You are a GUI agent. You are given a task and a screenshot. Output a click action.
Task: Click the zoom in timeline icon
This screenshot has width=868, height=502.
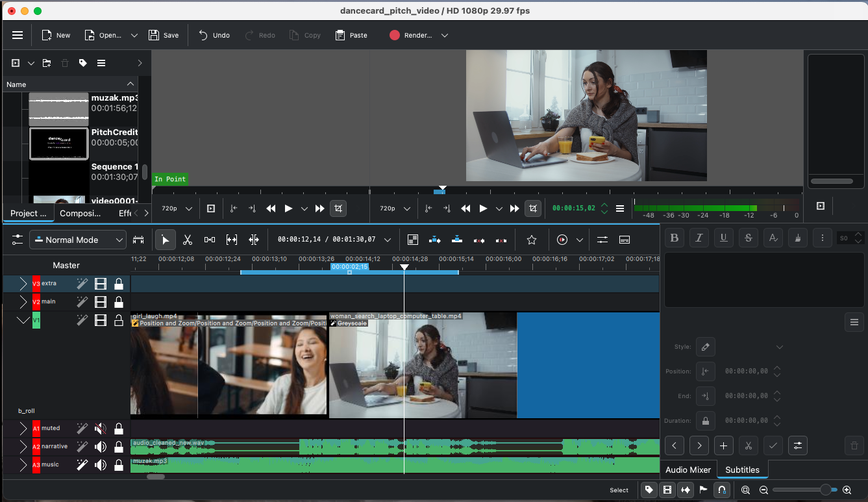pos(847,490)
